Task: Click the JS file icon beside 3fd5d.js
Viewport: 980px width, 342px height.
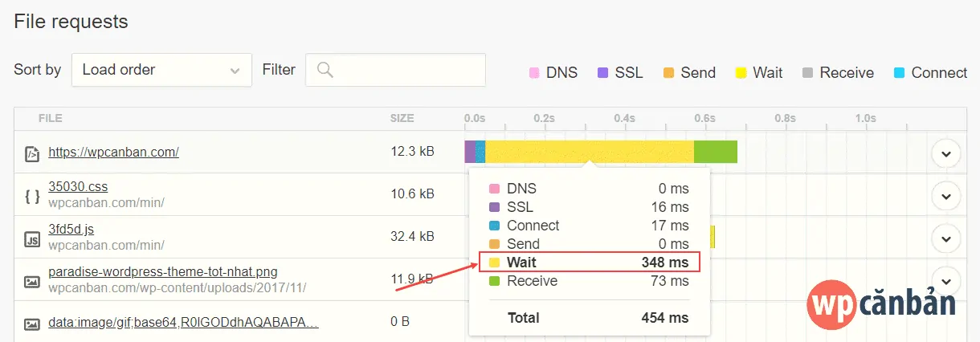Action: pos(32,238)
